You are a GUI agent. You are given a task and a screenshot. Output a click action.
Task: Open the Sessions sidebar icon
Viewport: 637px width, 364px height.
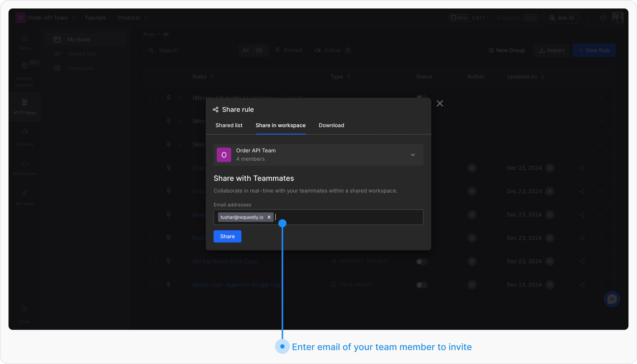25,137
